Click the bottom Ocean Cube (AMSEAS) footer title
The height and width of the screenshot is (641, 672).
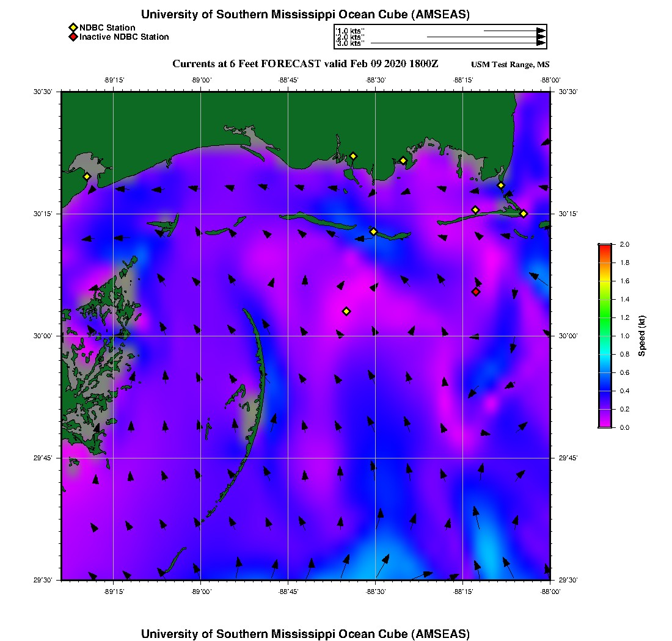(305, 634)
